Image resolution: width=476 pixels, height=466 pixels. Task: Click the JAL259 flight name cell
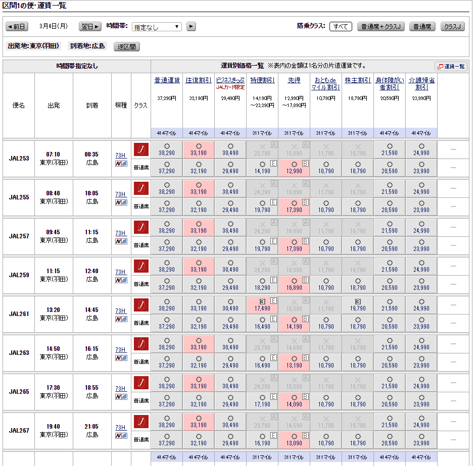coord(19,275)
